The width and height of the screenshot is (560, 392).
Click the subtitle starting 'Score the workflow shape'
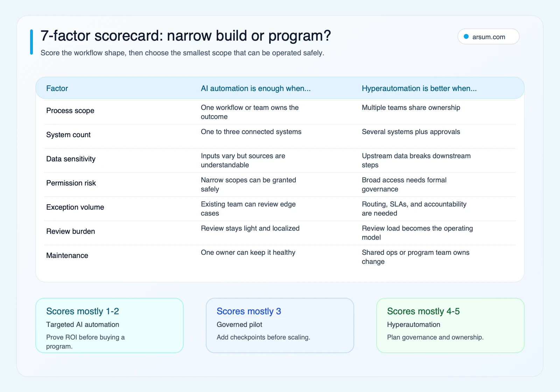[x=182, y=53]
